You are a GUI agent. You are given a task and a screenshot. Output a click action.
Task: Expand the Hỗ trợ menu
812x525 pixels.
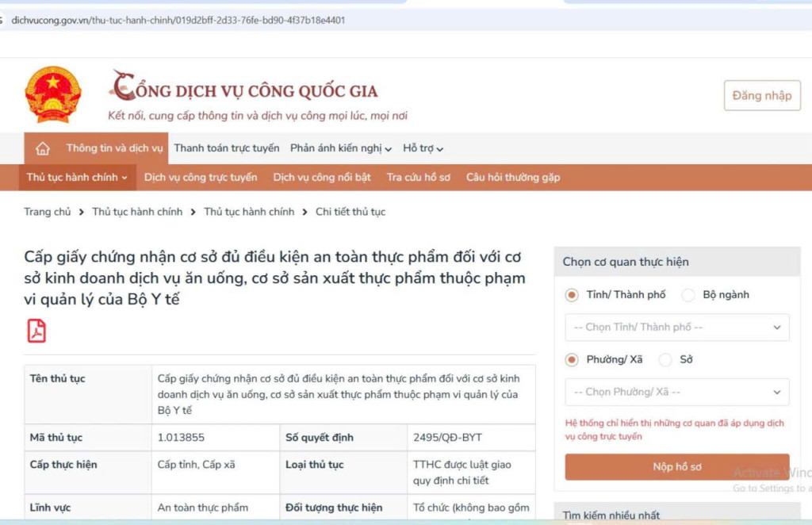(x=423, y=148)
